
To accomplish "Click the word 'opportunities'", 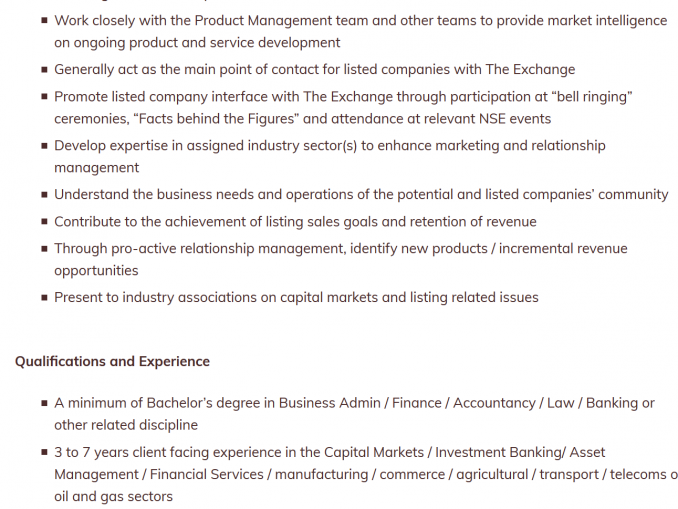I will (96, 271).
